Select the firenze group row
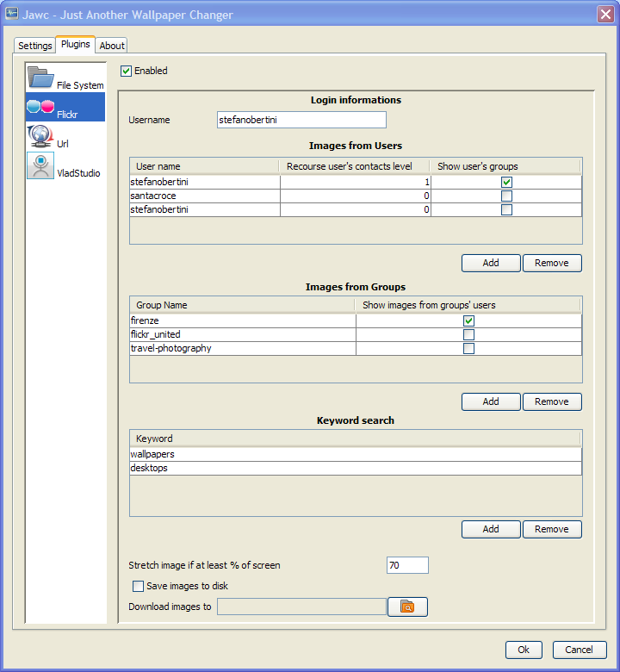This screenshot has height=672, width=620. (356, 321)
